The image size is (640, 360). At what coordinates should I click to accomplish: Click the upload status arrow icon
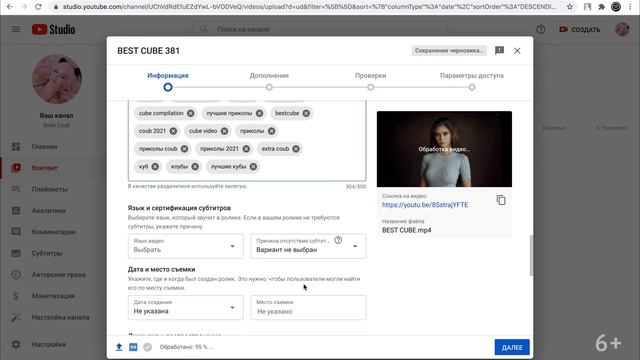click(119, 347)
